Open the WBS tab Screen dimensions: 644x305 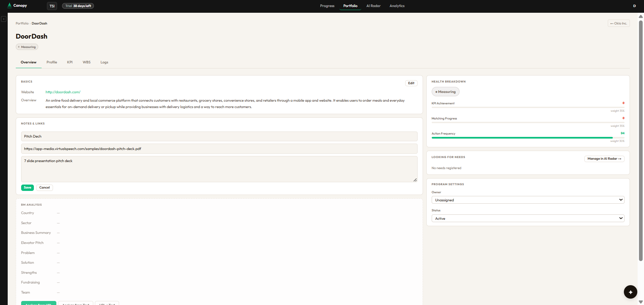[x=87, y=62]
